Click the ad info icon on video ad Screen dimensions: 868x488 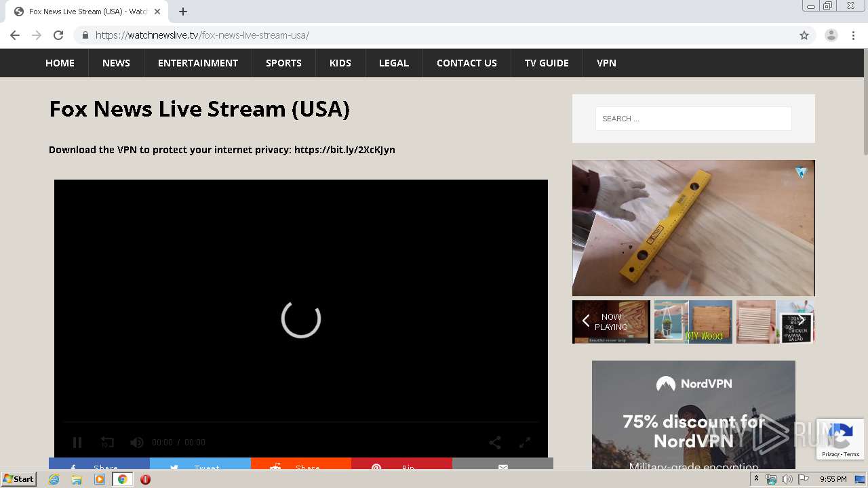click(x=802, y=172)
